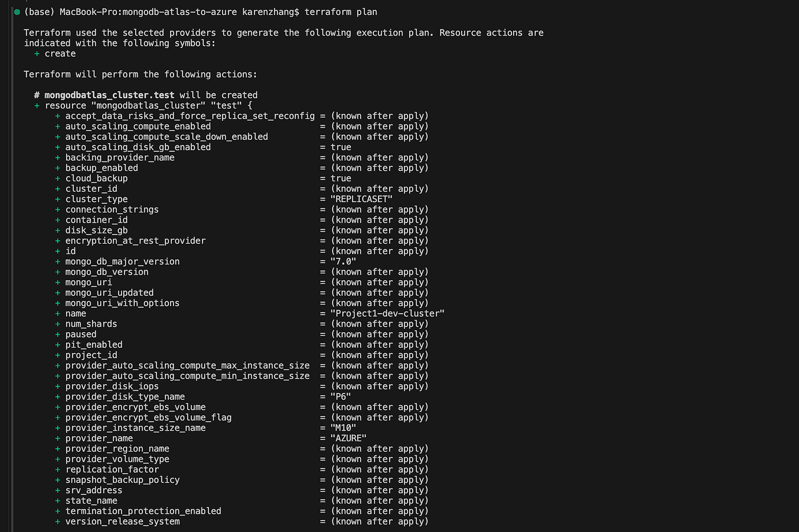The width and height of the screenshot is (799, 532).
Task: Click the encryption_at_rest_provider attribute
Action: point(135,241)
